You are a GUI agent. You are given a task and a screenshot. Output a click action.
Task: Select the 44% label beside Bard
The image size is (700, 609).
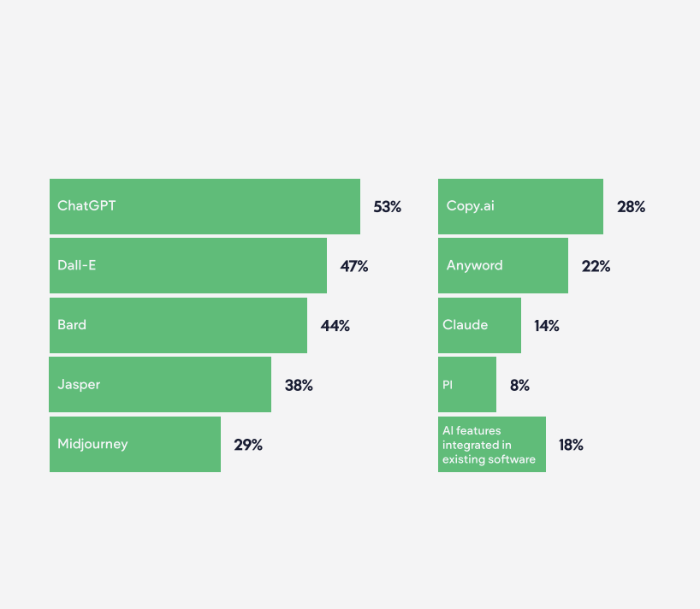(335, 326)
